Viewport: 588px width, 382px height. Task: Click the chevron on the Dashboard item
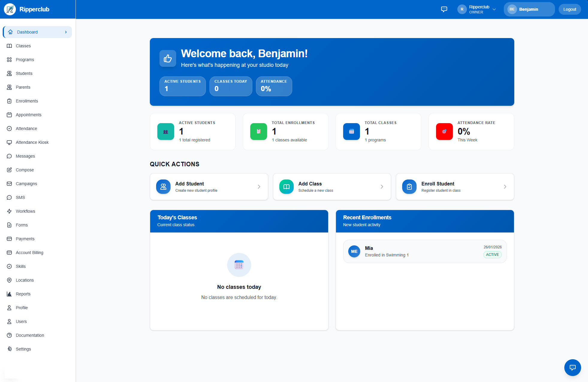click(x=66, y=32)
